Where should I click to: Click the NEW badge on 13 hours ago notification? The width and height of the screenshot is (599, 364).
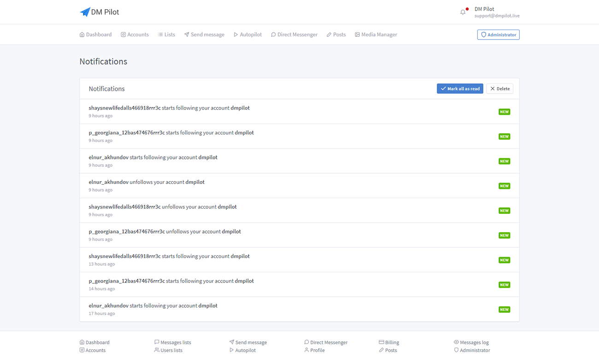[504, 260]
